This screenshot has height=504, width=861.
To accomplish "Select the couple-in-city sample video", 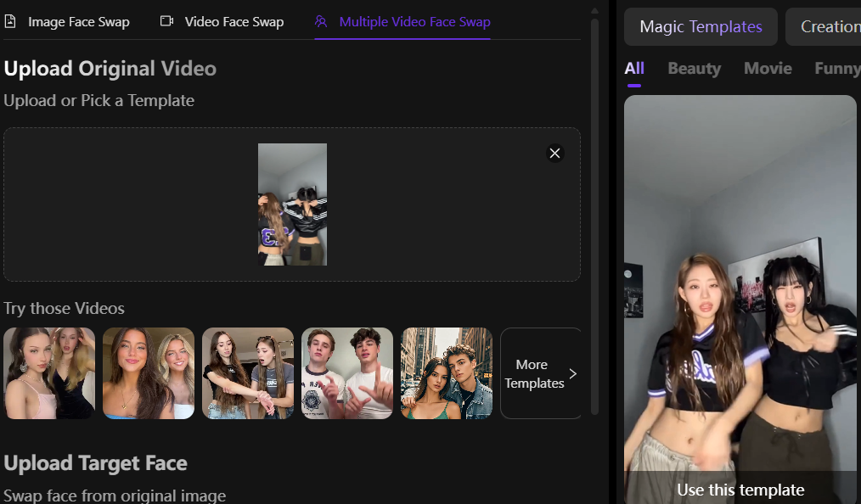I will coord(446,373).
